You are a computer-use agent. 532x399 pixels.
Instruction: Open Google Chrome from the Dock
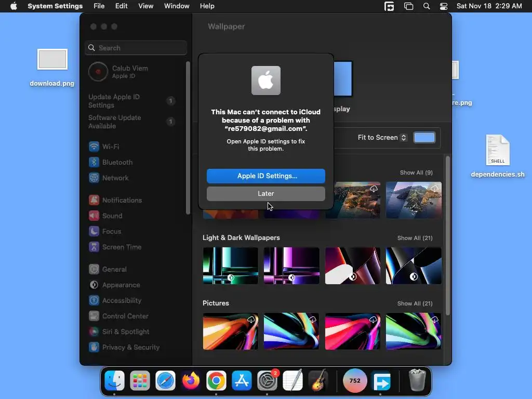[x=216, y=380]
